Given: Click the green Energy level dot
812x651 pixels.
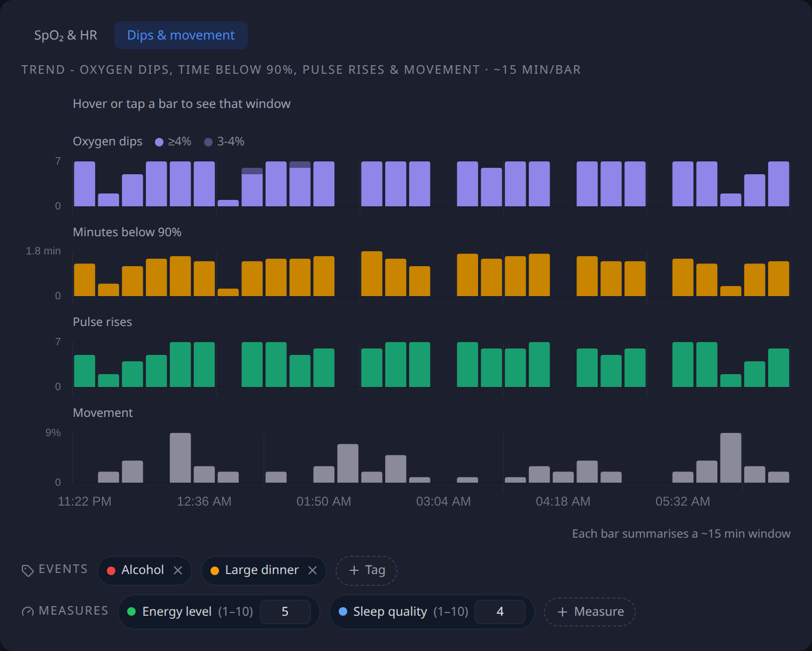Looking at the screenshot, I should pos(131,611).
